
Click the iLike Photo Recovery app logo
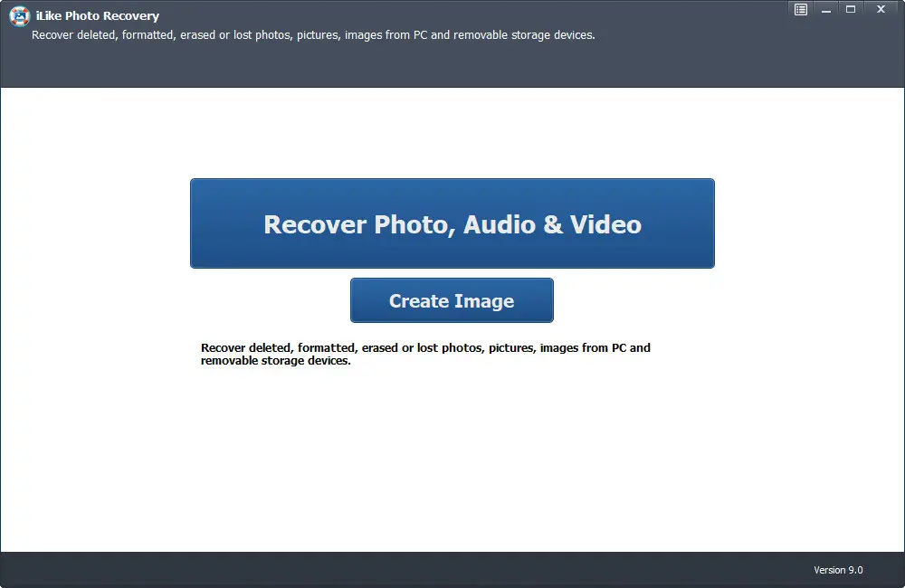pyautogui.click(x=20, y=16)
